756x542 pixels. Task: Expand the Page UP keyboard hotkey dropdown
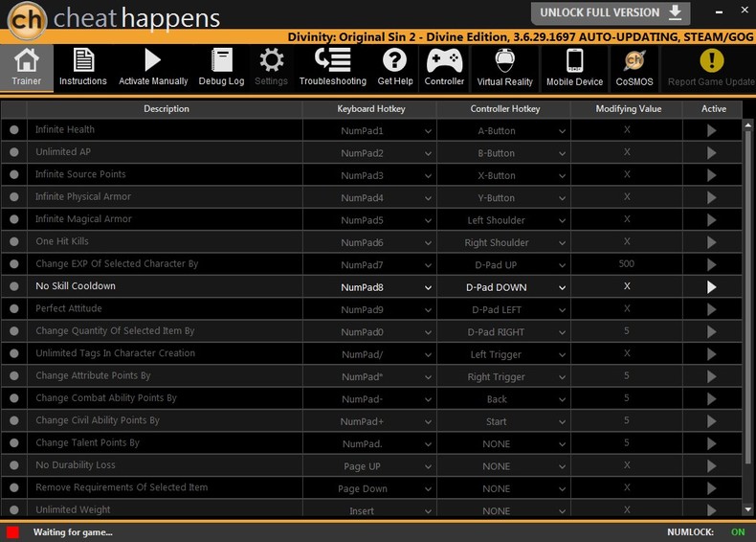428,466
